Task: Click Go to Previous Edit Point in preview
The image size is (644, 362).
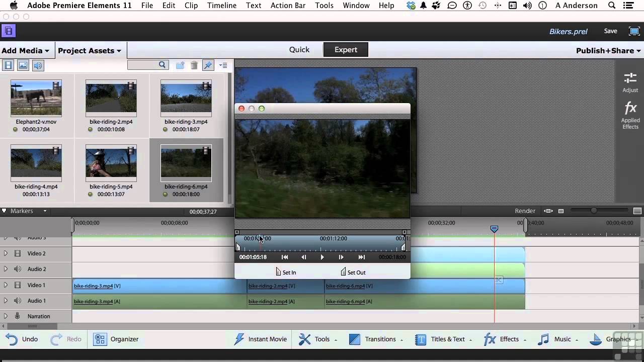Action: pos(285,257)
